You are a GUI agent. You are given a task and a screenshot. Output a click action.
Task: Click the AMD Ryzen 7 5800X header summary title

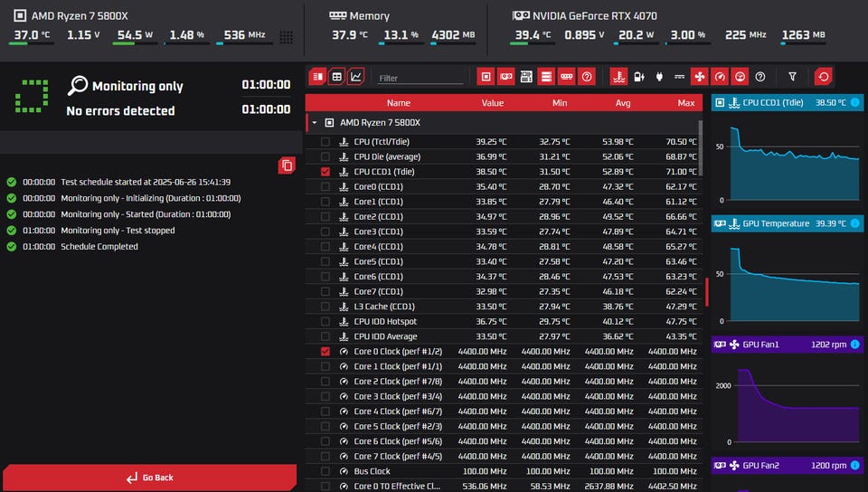tap(80, 16)
